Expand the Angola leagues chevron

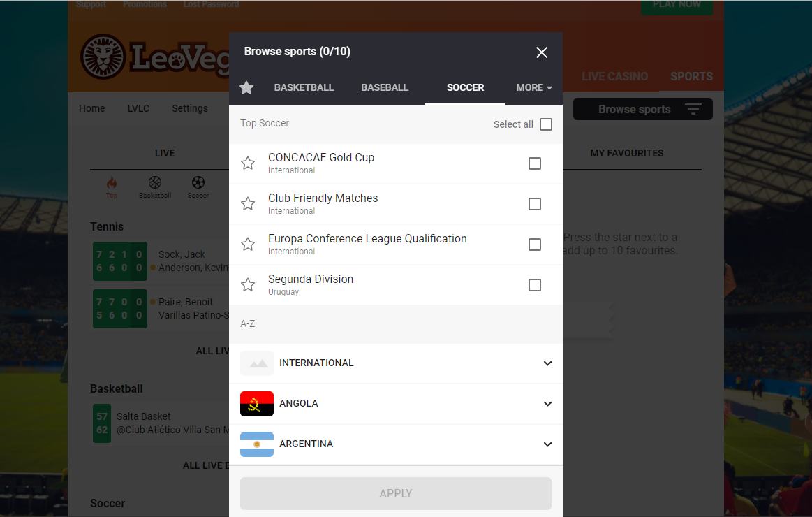tap(547, 404)
